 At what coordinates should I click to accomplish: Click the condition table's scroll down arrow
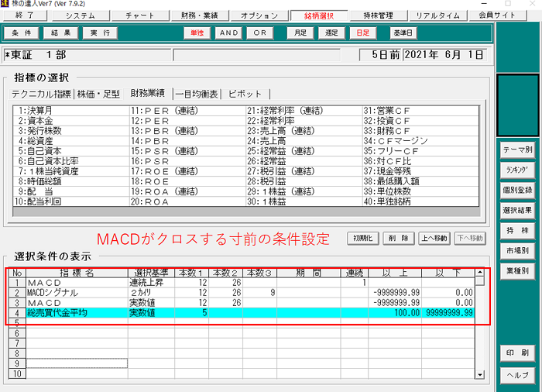[x=480, y=373]
